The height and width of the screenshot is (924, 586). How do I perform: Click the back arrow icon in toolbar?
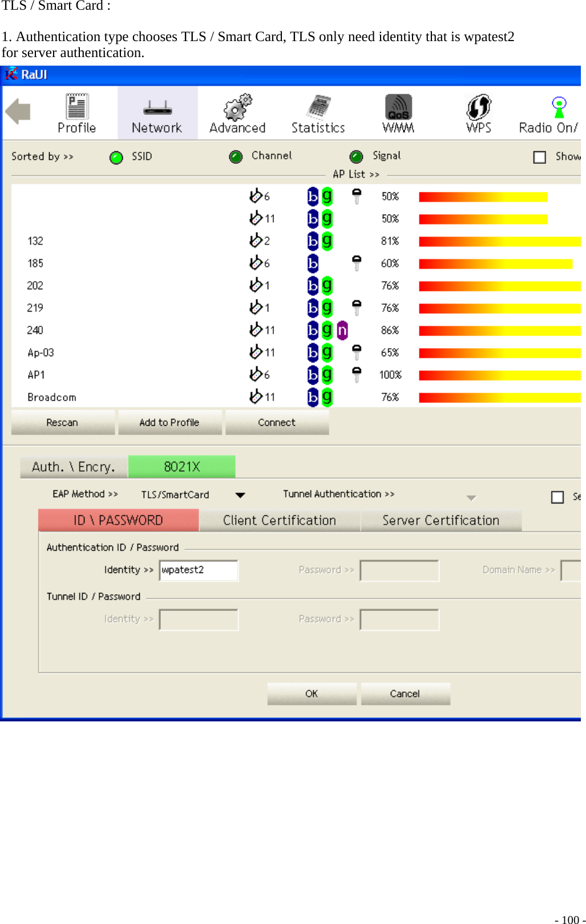(18, 111)
